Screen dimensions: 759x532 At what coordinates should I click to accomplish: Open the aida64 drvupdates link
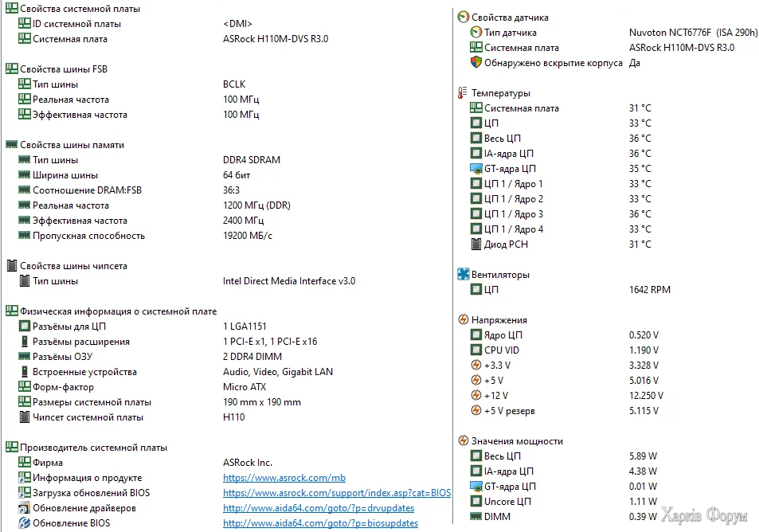click(319, 508)
